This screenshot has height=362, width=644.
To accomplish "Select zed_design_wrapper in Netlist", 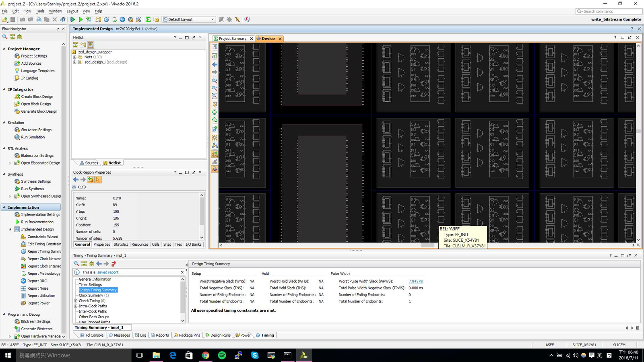I will point(95,52).
